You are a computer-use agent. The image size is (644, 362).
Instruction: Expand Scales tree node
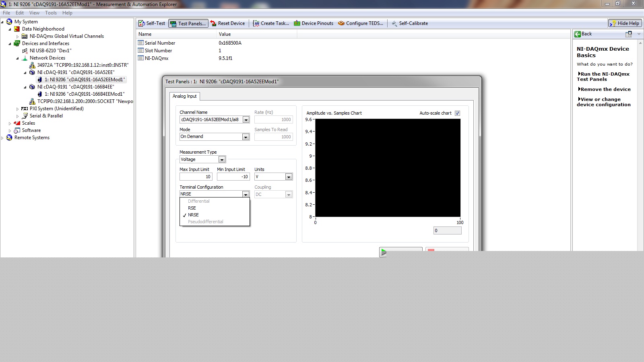[x=10, y=123]
